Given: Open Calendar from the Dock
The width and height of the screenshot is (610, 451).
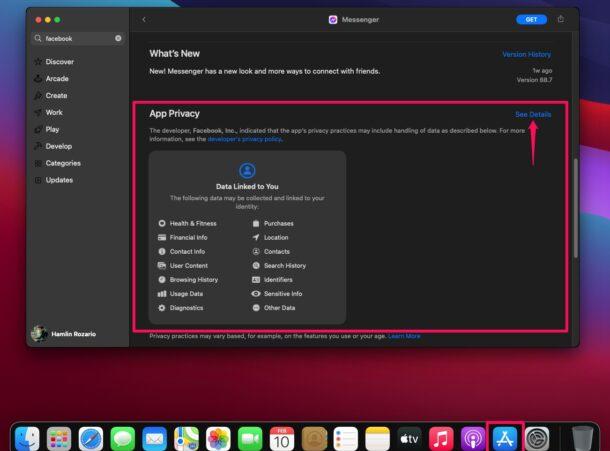Looking at the screenshot, I should (x=282, y=439).
